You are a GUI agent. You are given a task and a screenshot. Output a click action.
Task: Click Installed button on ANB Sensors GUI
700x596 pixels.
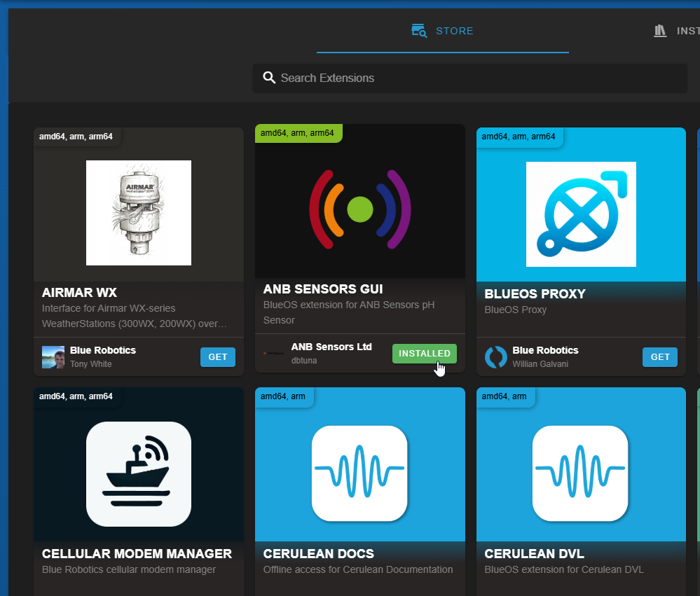point(424,353)
